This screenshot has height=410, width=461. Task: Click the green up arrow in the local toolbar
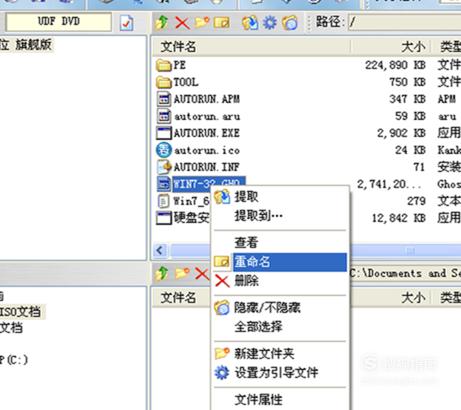[x=162, y=274]
